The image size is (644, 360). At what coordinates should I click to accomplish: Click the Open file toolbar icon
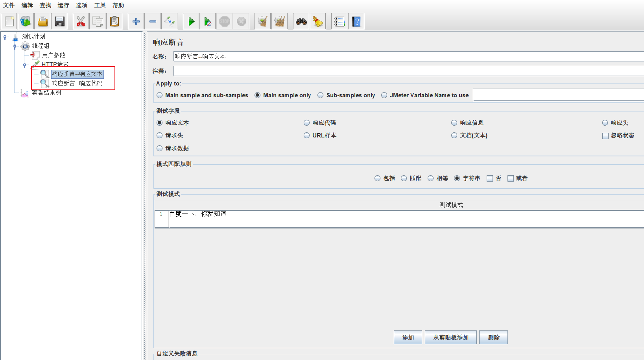tap(42, 21)
